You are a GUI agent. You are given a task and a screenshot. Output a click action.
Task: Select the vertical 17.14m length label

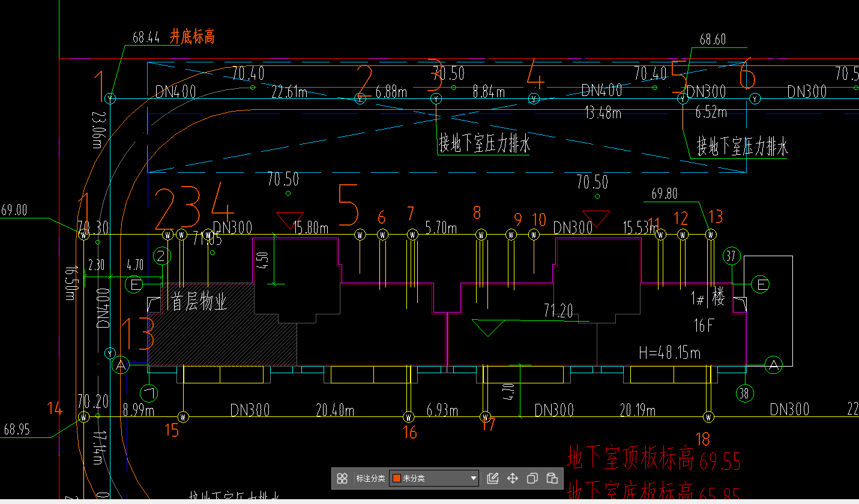point(98,448)
